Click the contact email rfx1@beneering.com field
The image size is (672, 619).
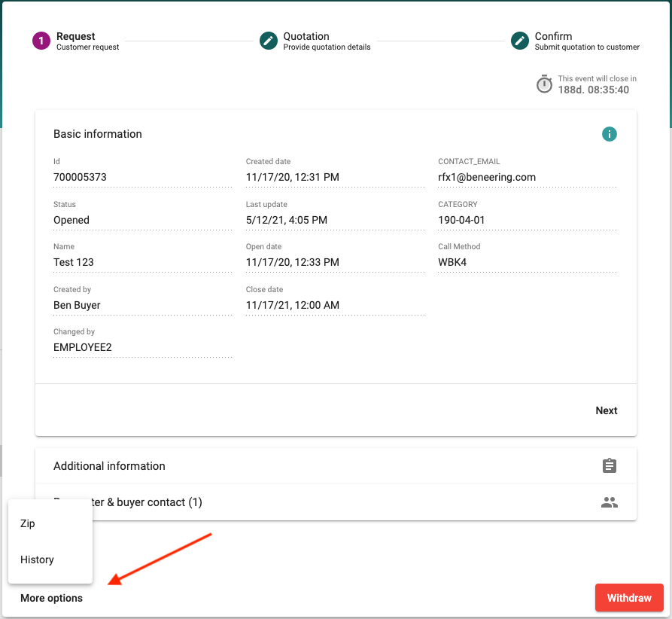487,178
